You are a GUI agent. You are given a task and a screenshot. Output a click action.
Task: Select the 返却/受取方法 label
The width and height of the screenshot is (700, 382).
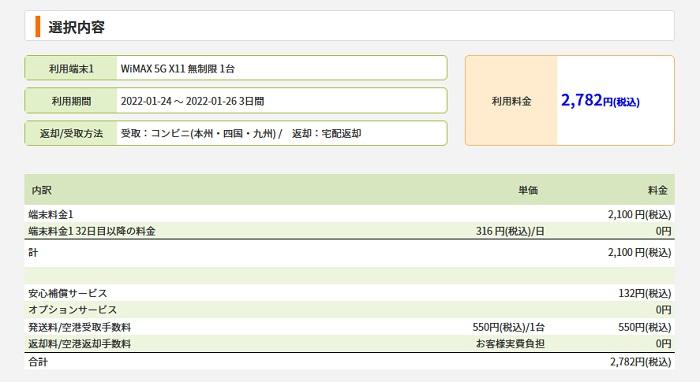pos(71,133)
